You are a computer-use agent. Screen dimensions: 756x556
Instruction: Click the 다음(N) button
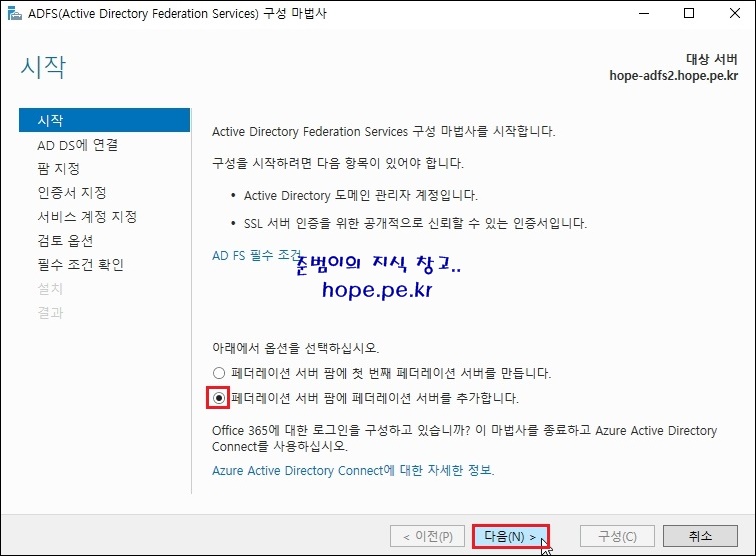510,536
